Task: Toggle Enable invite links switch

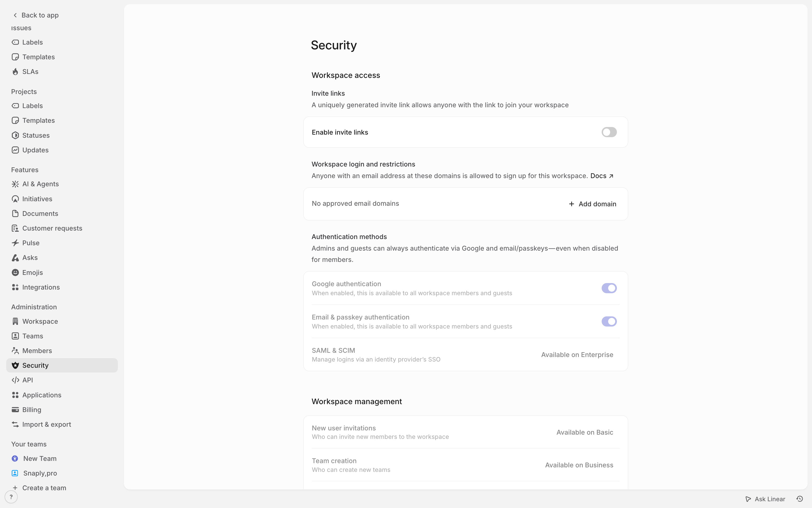Action: tap(609, 132)
